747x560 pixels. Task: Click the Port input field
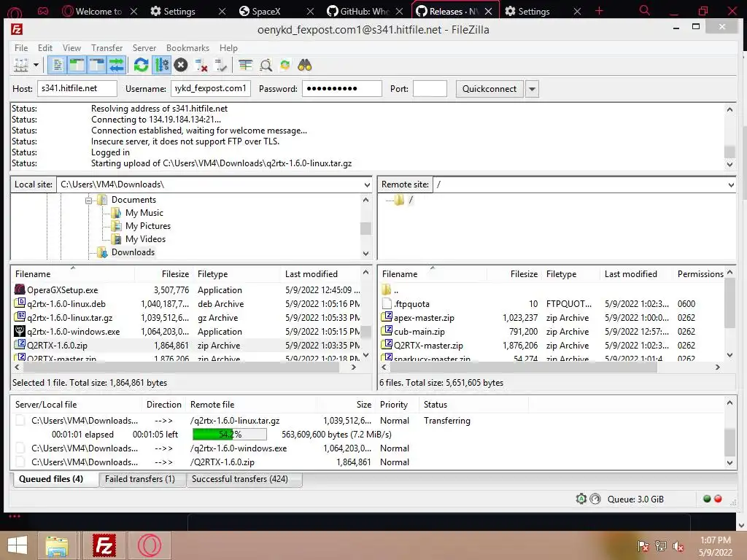pos(430,88)
